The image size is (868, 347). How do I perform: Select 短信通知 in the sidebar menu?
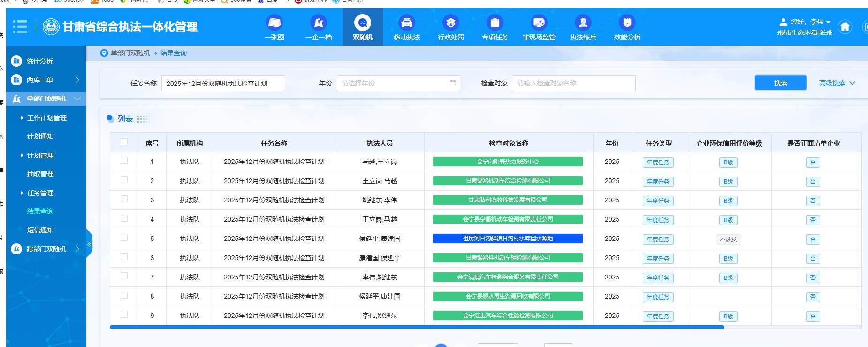pos(40,230)
